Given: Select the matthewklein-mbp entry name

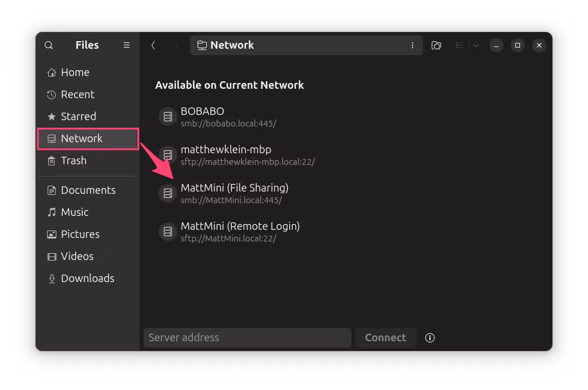Looking at the screenshot, I should pyautogui.click(x=226, y=150).
